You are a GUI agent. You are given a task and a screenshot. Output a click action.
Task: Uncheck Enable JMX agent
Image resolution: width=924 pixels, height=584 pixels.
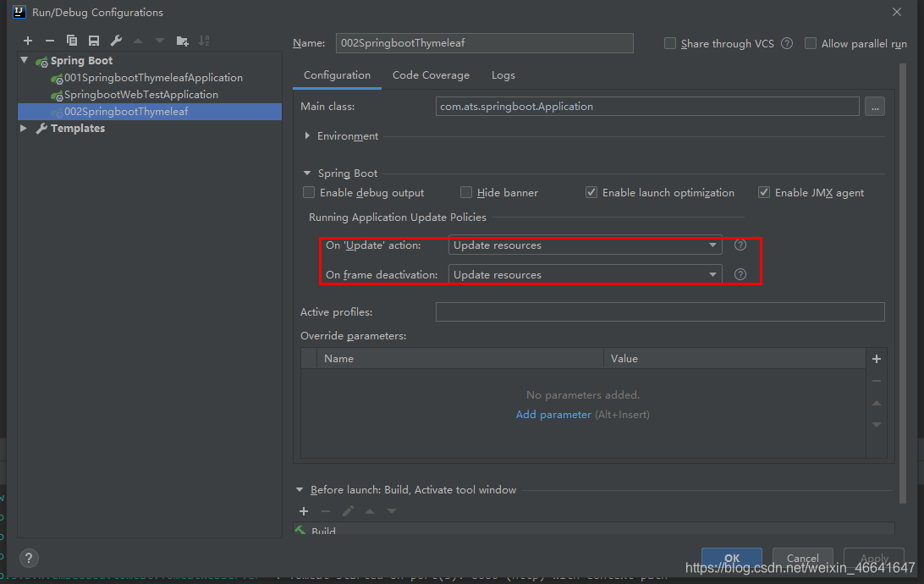[x=764, y=193]
